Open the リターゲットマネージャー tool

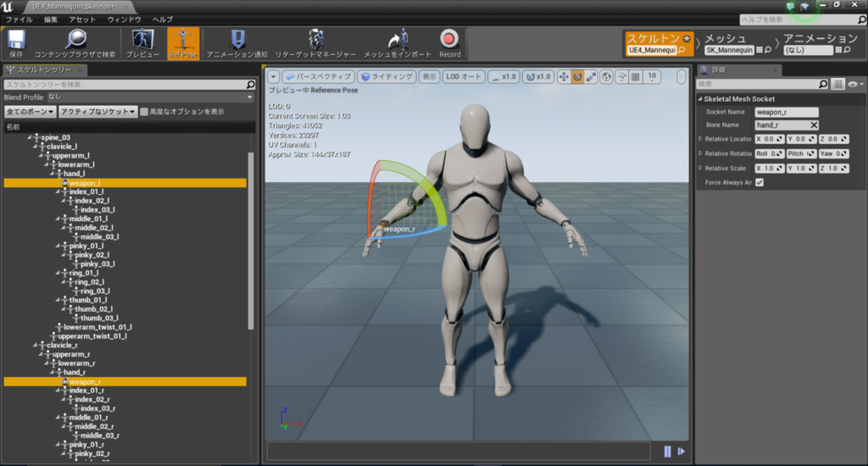point(315,43)
